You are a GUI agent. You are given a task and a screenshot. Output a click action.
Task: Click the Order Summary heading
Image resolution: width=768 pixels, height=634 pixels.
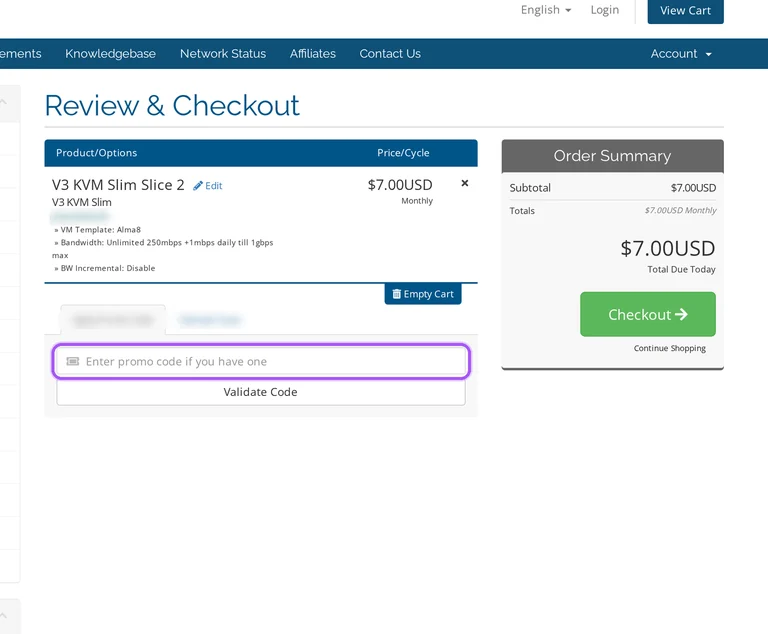(x=612, y=156)
